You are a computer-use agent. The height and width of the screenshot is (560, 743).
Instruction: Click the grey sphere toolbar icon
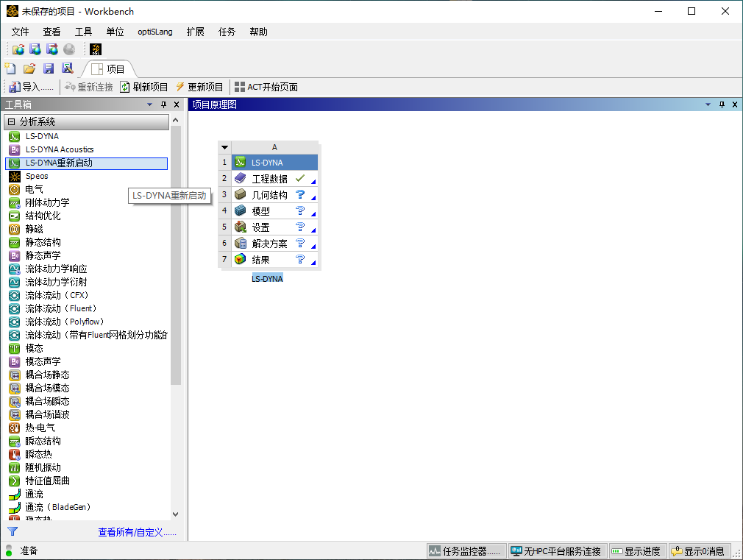click(x=69, y=49)
